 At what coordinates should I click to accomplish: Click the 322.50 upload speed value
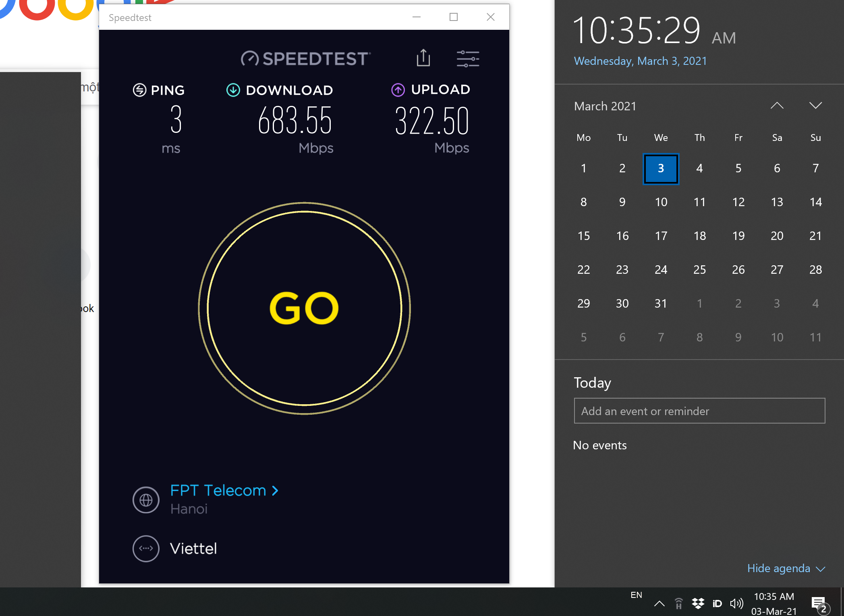(432, 120)
